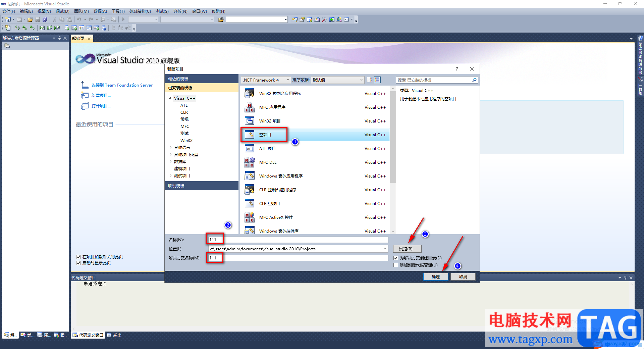Collapse the Visual C++ tree node
This screenshot has width=644, height=349.
tap(170, 98)
